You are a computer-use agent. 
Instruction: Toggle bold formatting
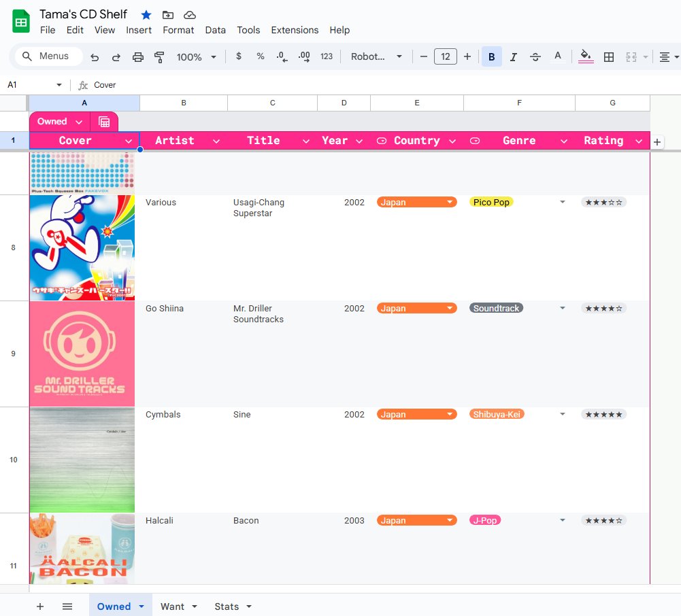pos(492,57)
